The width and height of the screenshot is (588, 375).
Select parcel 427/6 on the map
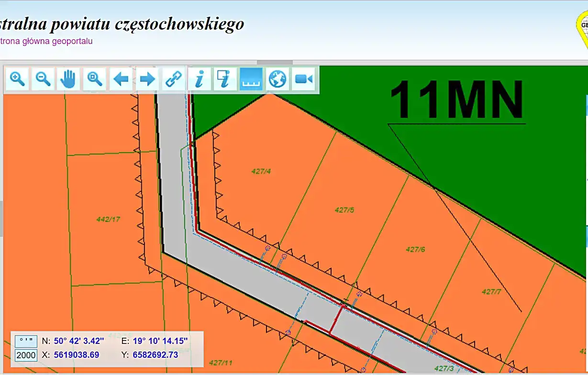415,249
